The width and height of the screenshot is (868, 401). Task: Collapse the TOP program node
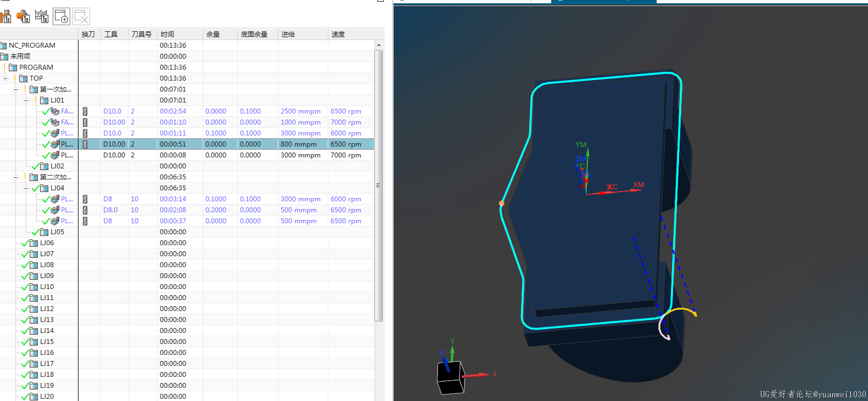tap(5, 78)
